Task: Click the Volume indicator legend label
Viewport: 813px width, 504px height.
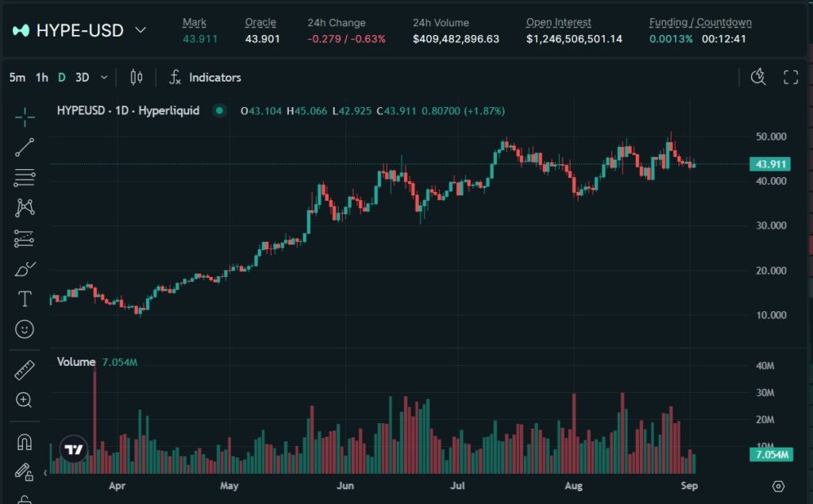Action: pyautogui.click(x=76, y=362)
